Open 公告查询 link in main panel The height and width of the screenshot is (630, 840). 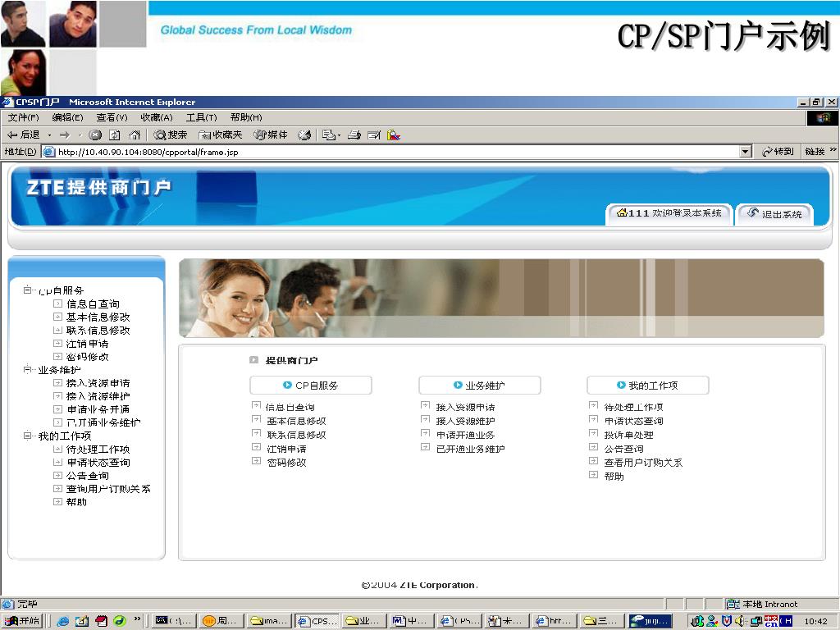[x=624, y=449]
